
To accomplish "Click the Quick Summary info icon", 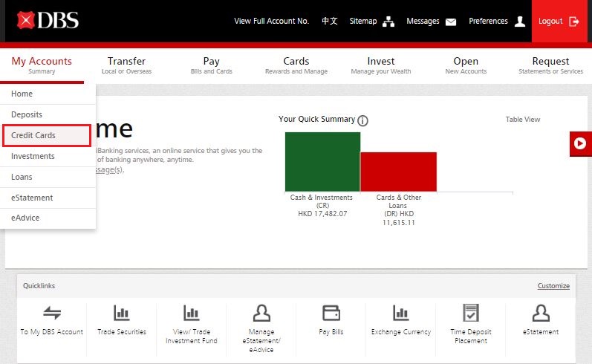I will coord(362,120).
